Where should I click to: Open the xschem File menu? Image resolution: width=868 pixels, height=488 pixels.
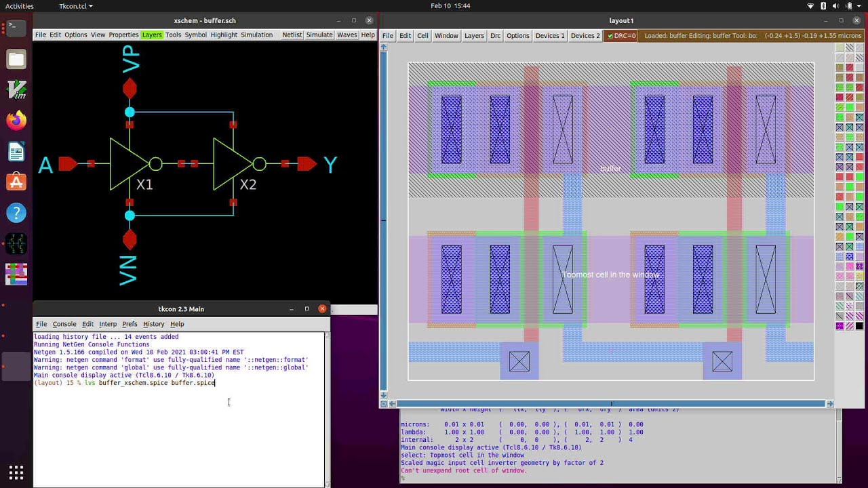(x=41, y=35)
